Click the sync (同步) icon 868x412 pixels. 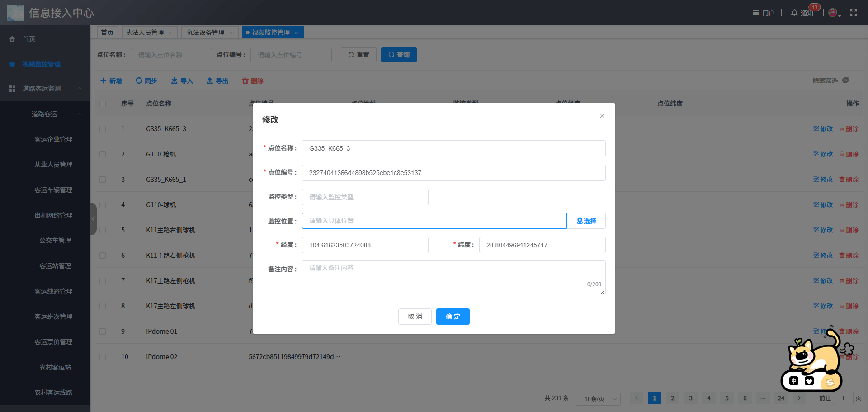coord(139,81)
